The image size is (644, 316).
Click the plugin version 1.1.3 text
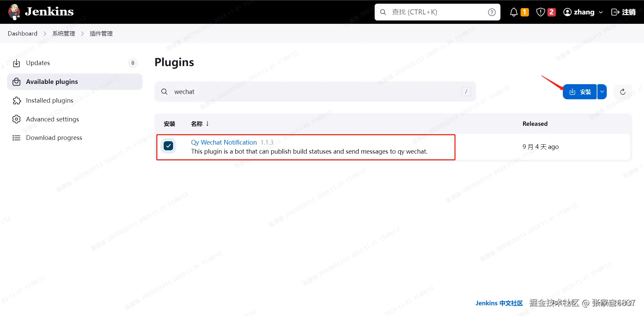point(267,143)
